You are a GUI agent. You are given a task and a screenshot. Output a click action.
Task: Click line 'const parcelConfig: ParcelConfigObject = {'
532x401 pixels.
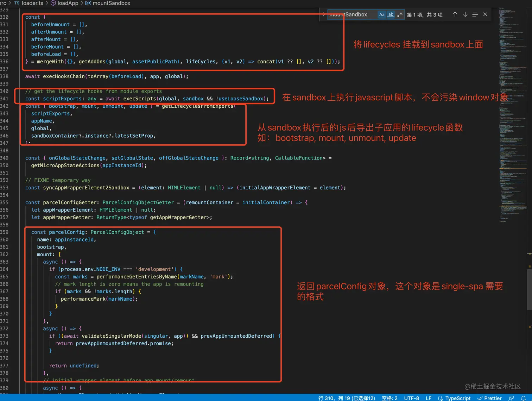click(x=94, y=232)
